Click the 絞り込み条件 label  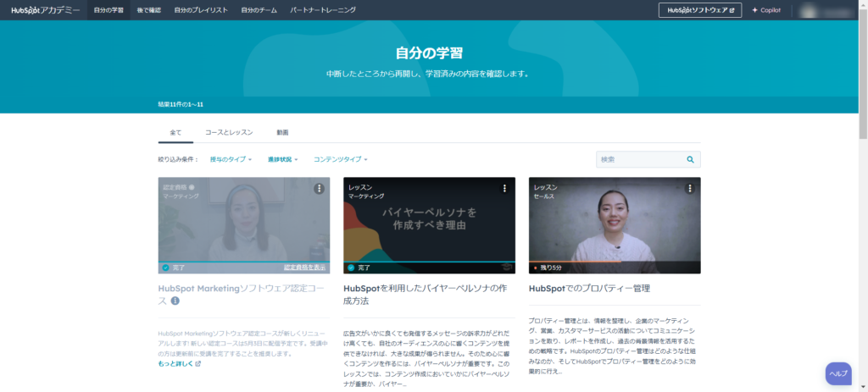coord(178,159)
